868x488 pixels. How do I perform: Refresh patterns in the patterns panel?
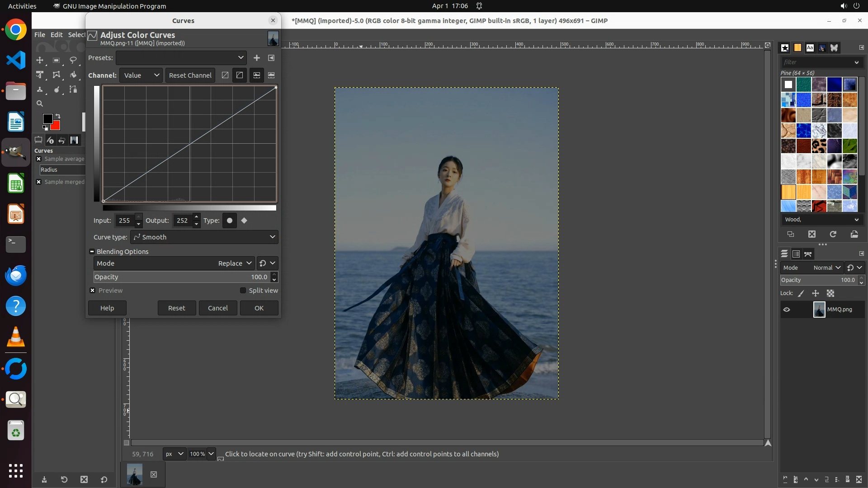[833, 234]
